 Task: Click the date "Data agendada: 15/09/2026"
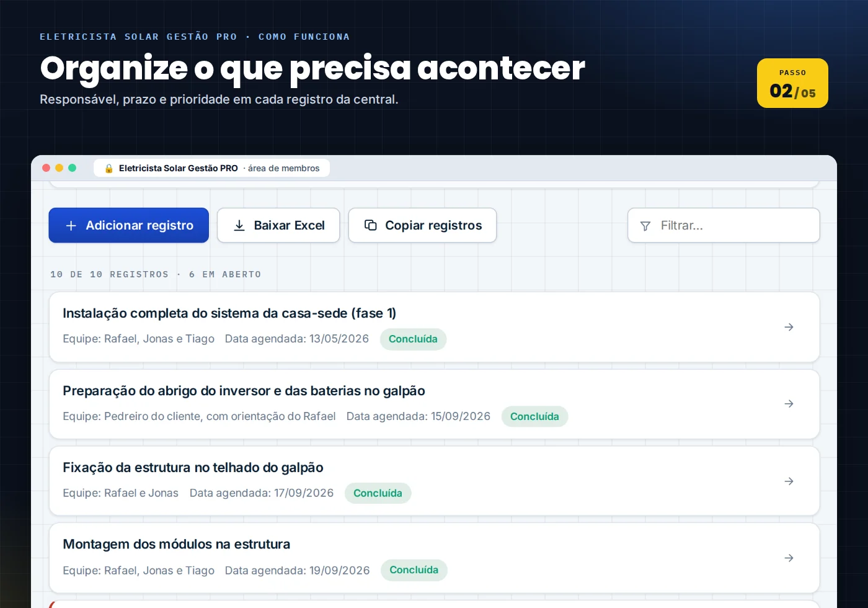click(418, 416)
